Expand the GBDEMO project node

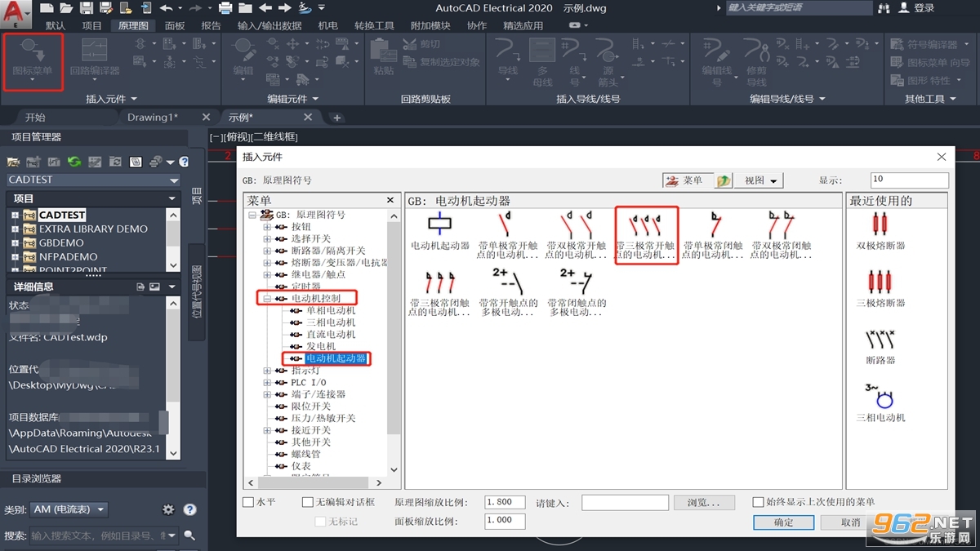pyautogui.click(x=15, y=242)
